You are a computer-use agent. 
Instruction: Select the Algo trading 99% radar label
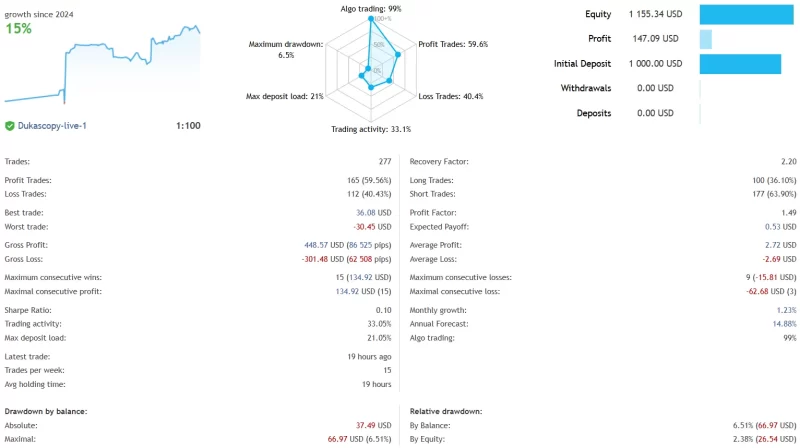[371, 8]
